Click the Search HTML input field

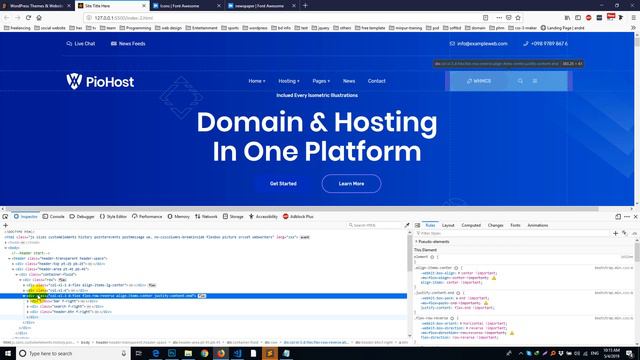pyautogui.click(x=375, y=225)
